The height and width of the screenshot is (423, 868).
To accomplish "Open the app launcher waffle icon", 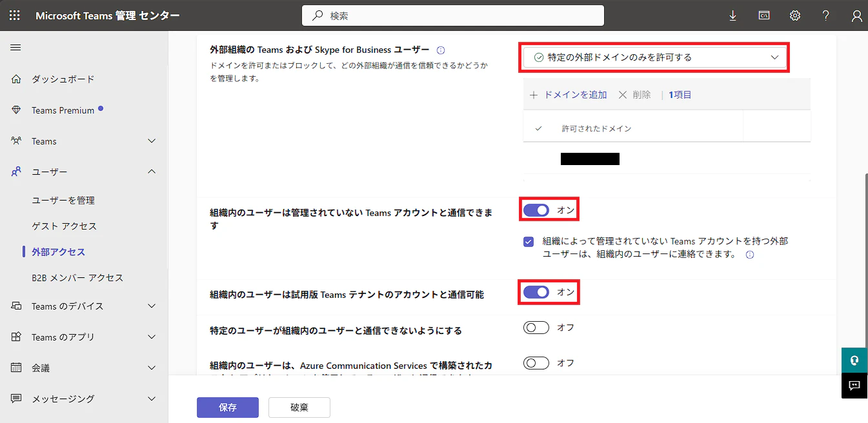I will [15, 15].
